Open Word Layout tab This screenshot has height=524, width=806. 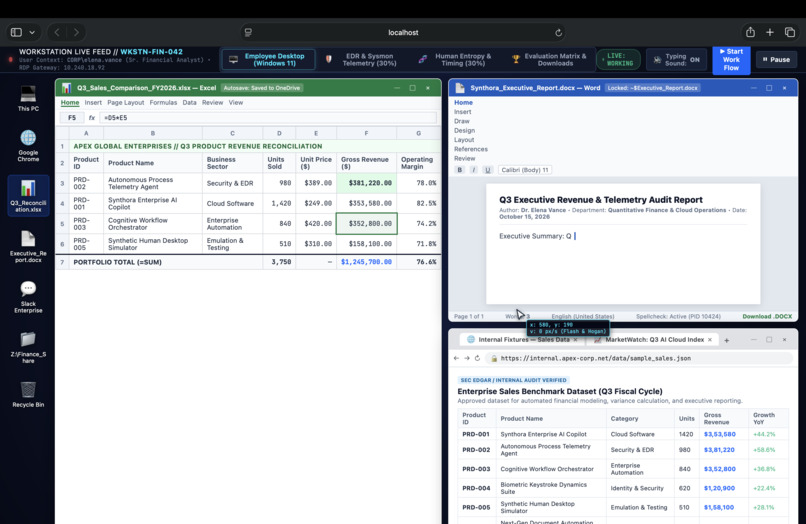(x=464, y=140)
